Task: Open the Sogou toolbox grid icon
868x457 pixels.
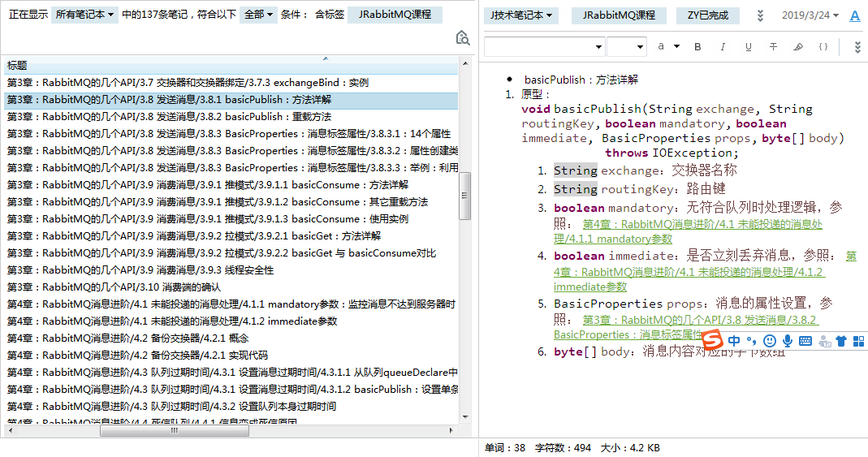Action: pos(858,341)
